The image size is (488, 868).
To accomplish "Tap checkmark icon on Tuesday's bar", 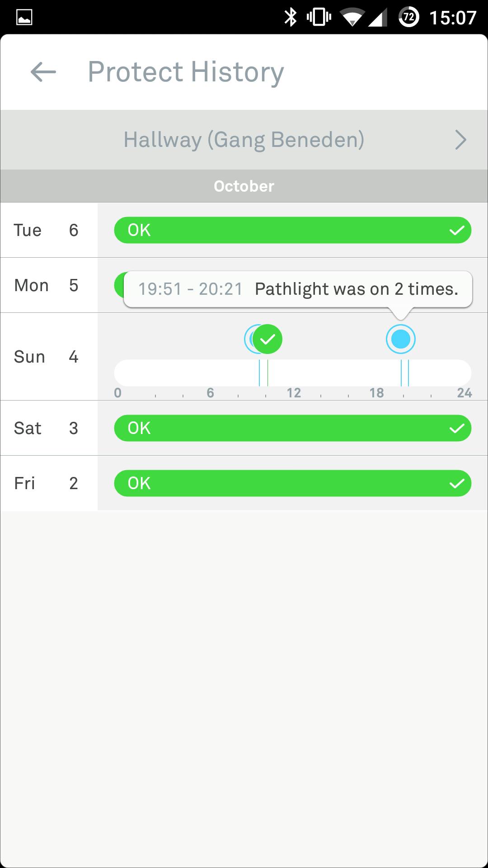I will coord(457,231).
